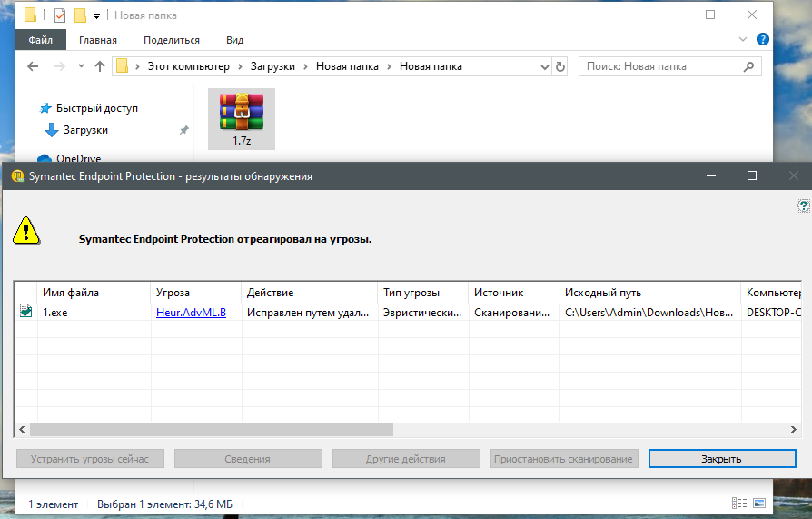Click the Эвристически... threat type cell
This screenshot has width=812, height=519.
[422, 312]
